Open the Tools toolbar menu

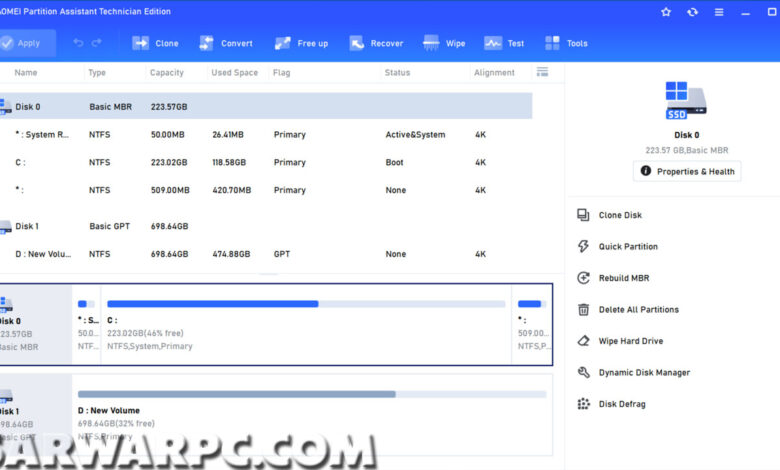point(566,43)
